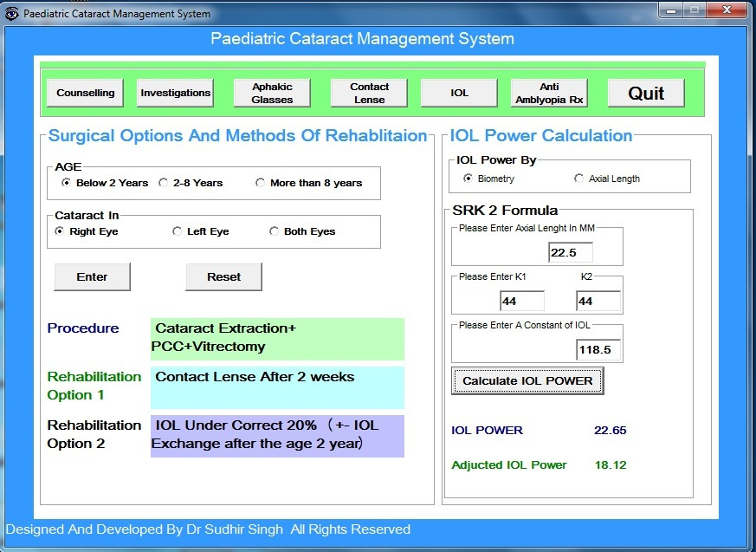Click the Counselling button
Viewport: 756px width, 552px height.
point(85,93)
